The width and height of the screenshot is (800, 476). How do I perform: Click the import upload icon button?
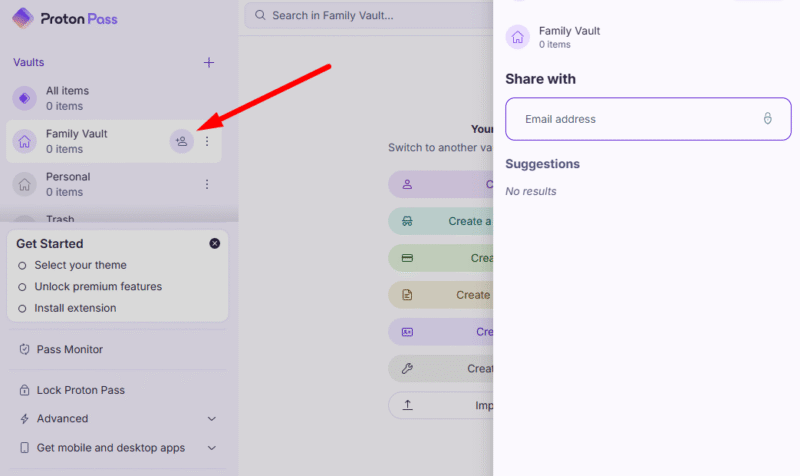(407, 405)
